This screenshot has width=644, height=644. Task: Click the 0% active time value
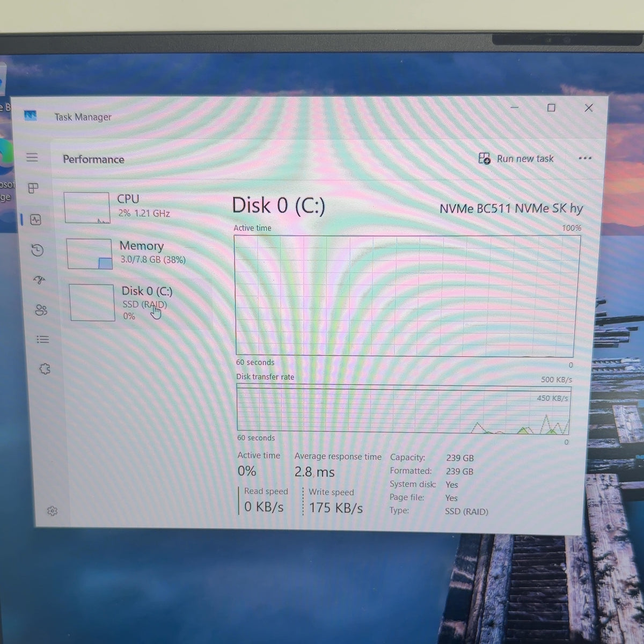247,471
